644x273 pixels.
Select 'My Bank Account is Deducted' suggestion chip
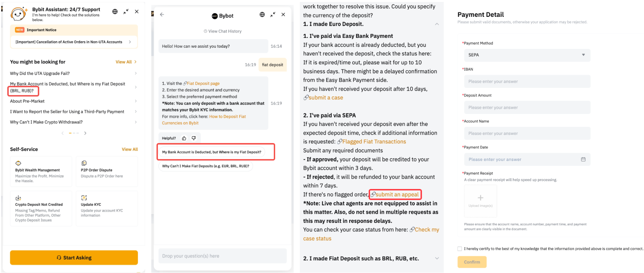coord(212,152)
